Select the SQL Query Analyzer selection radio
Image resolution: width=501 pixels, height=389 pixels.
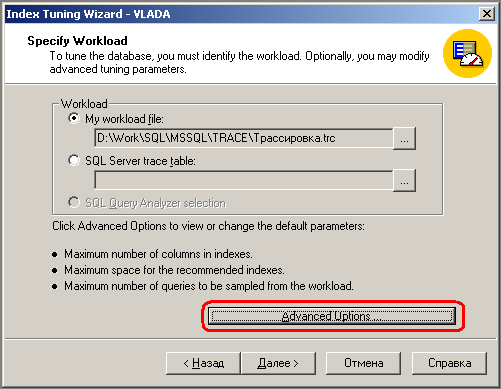pyautogui.click(x=74, y=202)
